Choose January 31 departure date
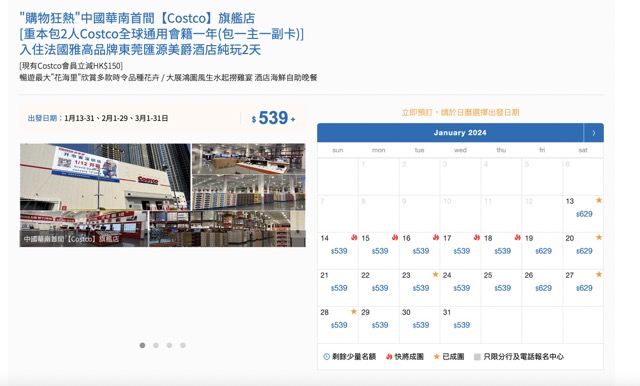The width and height of the screenshot is (640, 386). [460, 325]
